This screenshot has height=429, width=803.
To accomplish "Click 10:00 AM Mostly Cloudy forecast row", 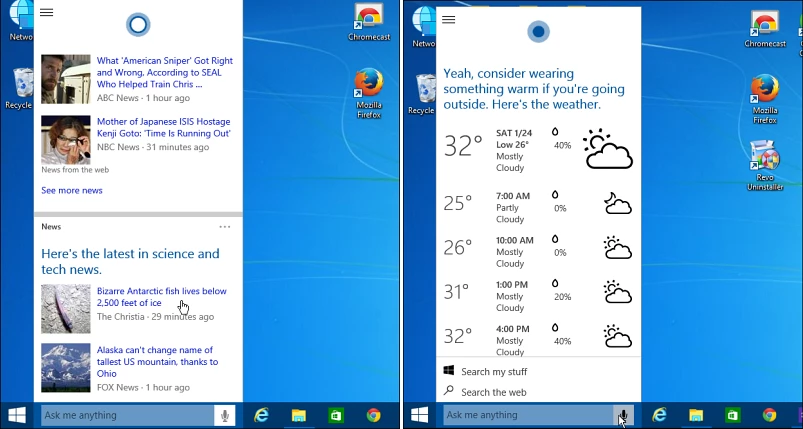I will tap(538, 251).
